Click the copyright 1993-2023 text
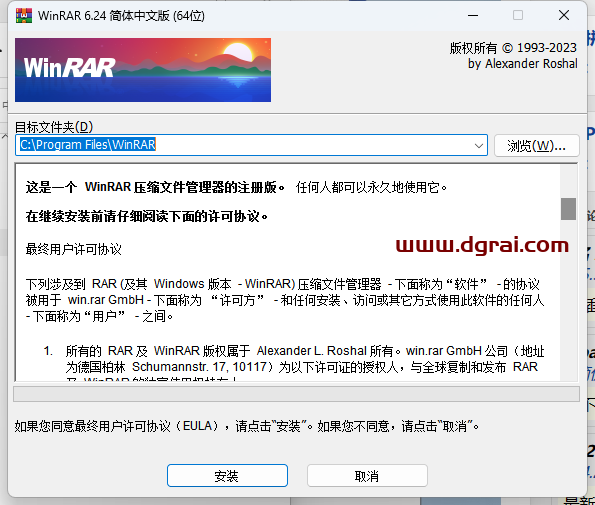Viewport: 595px width, 505px height. [x=513, y=48]
